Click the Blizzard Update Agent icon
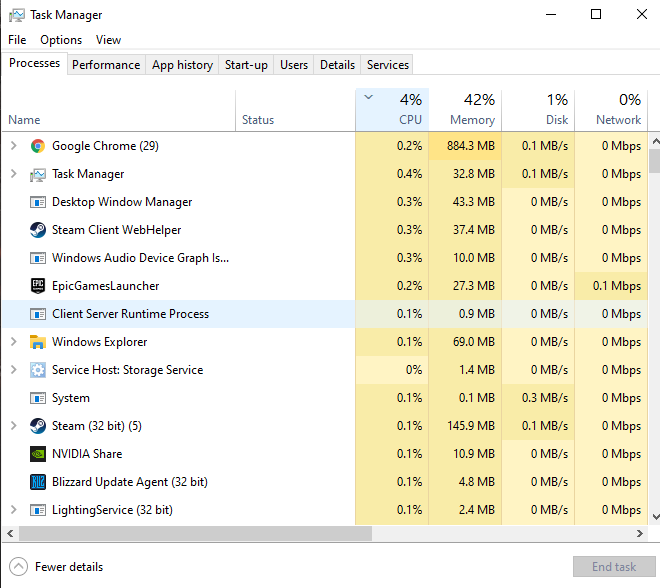 tap(38, 482)
